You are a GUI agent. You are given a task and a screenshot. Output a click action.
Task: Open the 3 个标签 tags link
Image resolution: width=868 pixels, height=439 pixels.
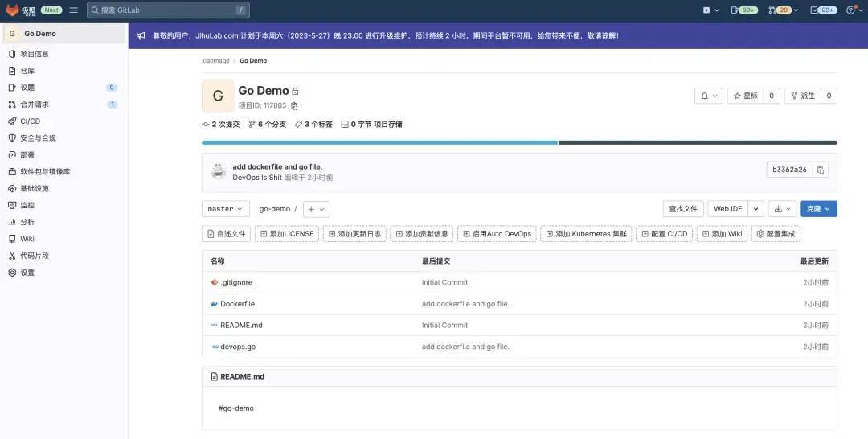click(314, 125)
